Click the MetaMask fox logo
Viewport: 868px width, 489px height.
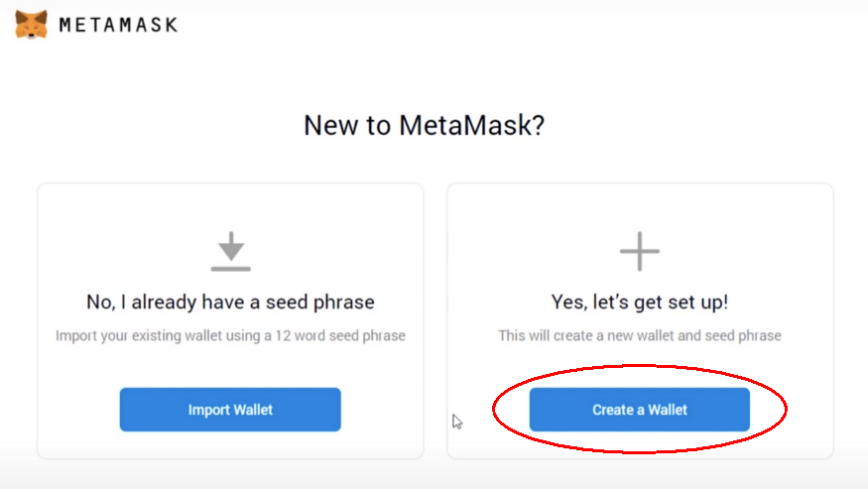pyautogui.click(x=32, y=24)
